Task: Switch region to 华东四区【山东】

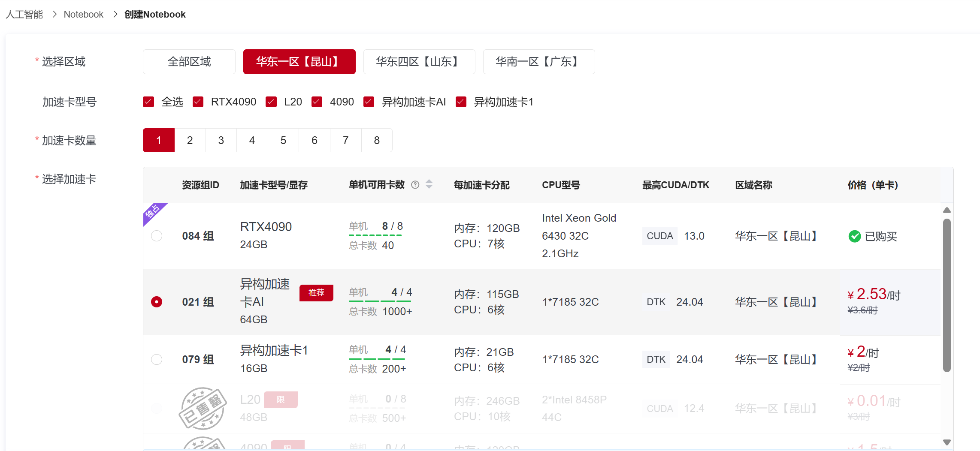Action: point(419,62)
